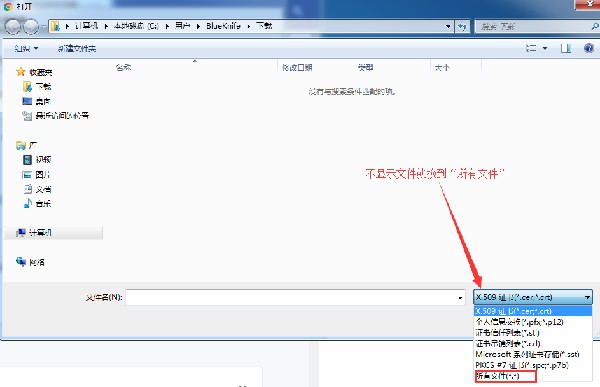Click the Documents library icon

click(x=28, y=189)
